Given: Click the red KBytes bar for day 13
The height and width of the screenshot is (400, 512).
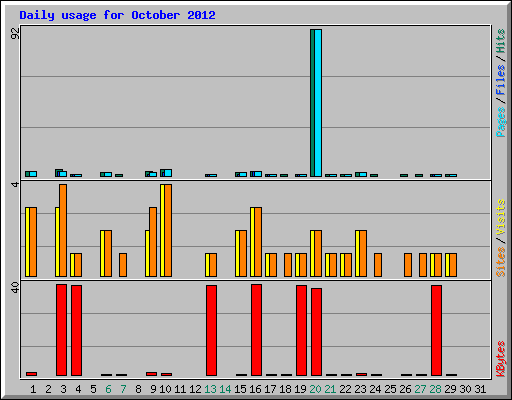Looking at the screenshot, I should pyautogui.click(x=211, y=330).
